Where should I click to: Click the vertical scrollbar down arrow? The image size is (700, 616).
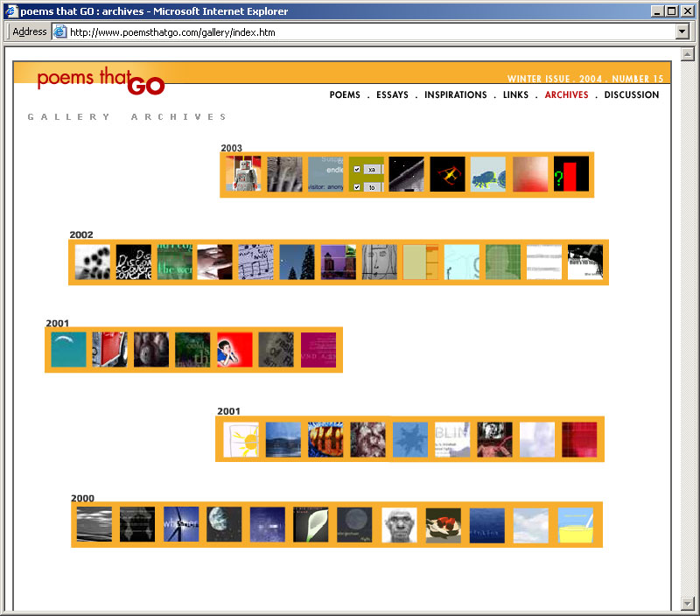[x=688, y=603]
